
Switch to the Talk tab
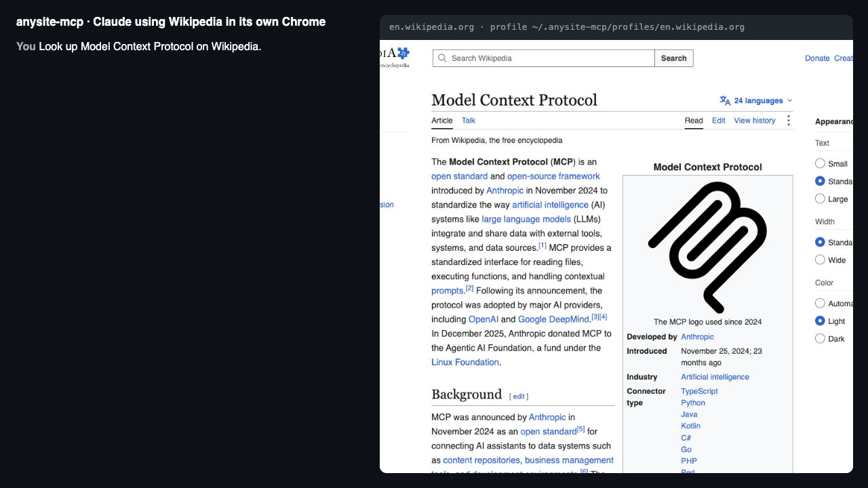click(469, 121)
